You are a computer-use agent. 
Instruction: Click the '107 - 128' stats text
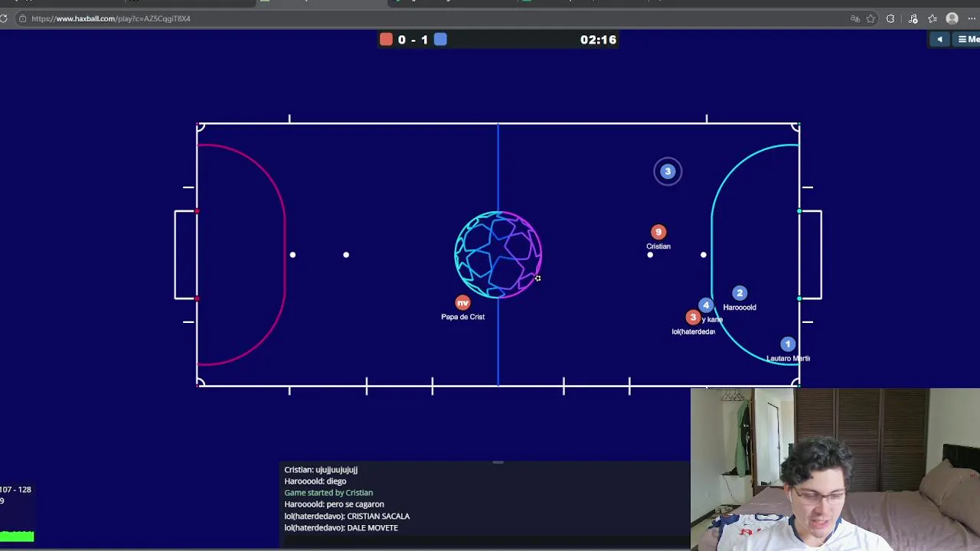[x=15, y=489]
